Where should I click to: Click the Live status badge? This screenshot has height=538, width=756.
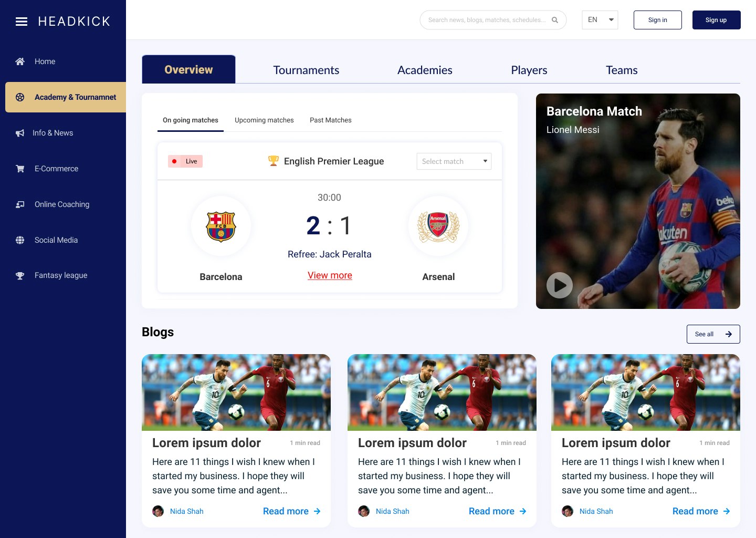(185, 161)
